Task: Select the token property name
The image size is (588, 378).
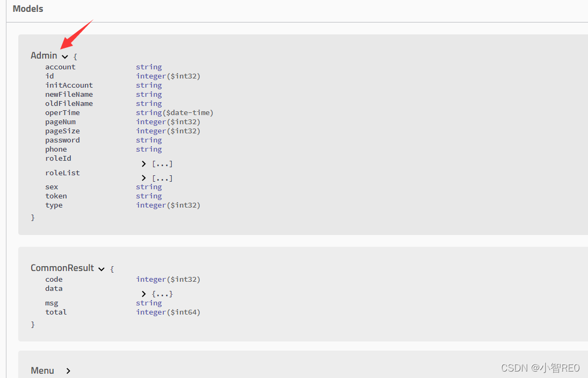Action: coord(56,196)
